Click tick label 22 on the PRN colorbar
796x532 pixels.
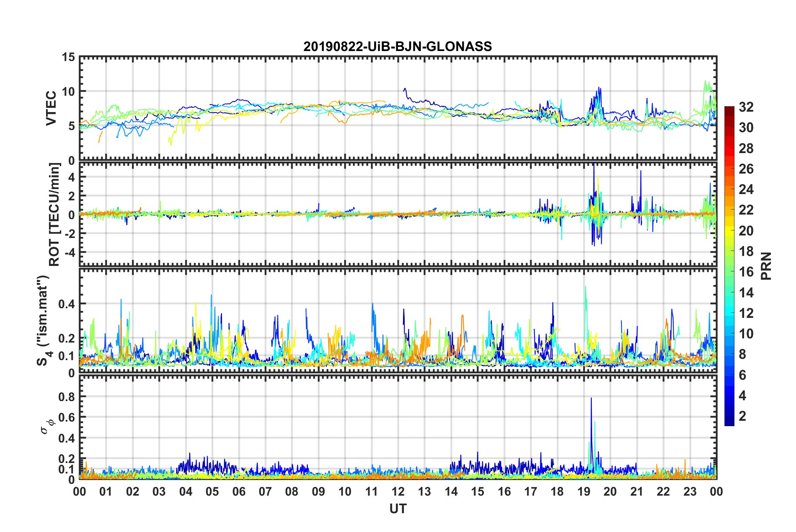[x=746, y=210]
